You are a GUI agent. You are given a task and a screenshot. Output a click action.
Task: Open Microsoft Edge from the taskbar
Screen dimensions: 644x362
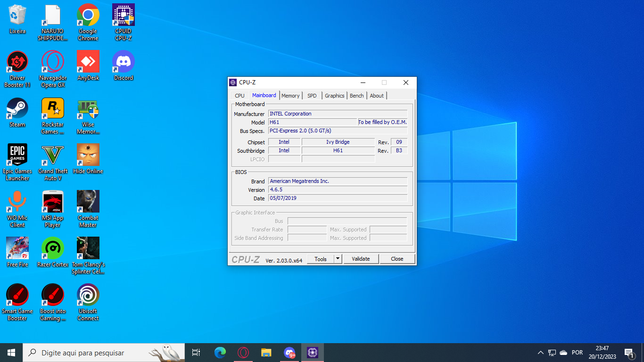click(x=220, y=353)
